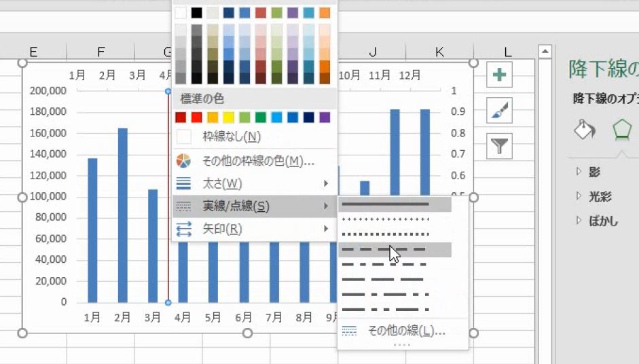Viewport: 639px width, 364px height.
Task: Choose 枠線なし option
Action: 254,136
